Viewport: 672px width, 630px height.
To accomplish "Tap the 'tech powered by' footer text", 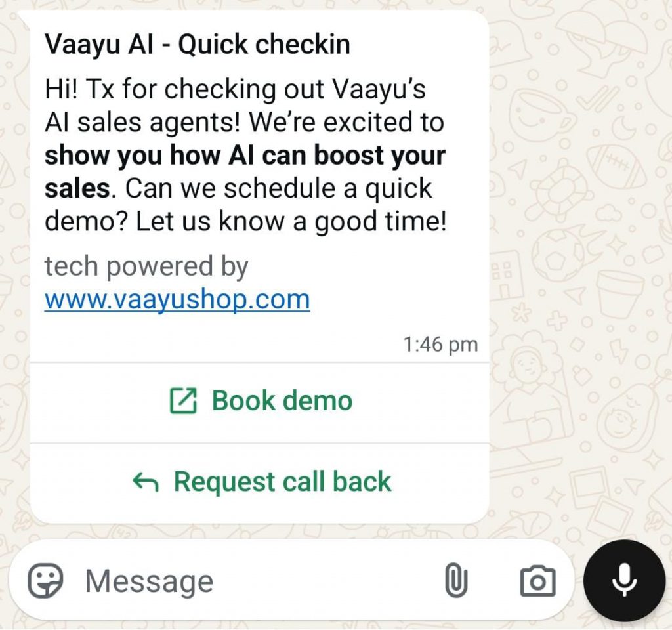I will pos(146,266).
